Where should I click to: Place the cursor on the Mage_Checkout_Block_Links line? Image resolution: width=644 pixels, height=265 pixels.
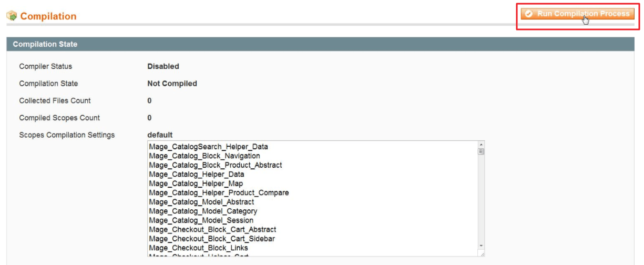click(x=198, y=248)
